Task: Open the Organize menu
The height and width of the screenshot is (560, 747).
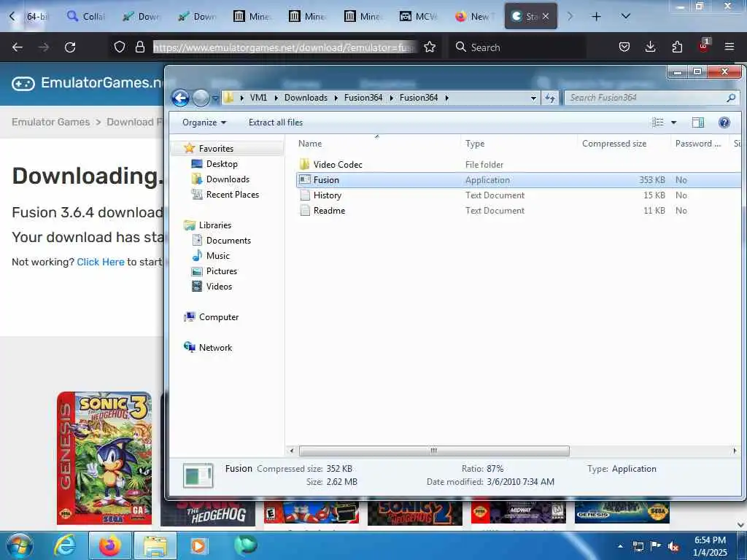Action: 204,122
